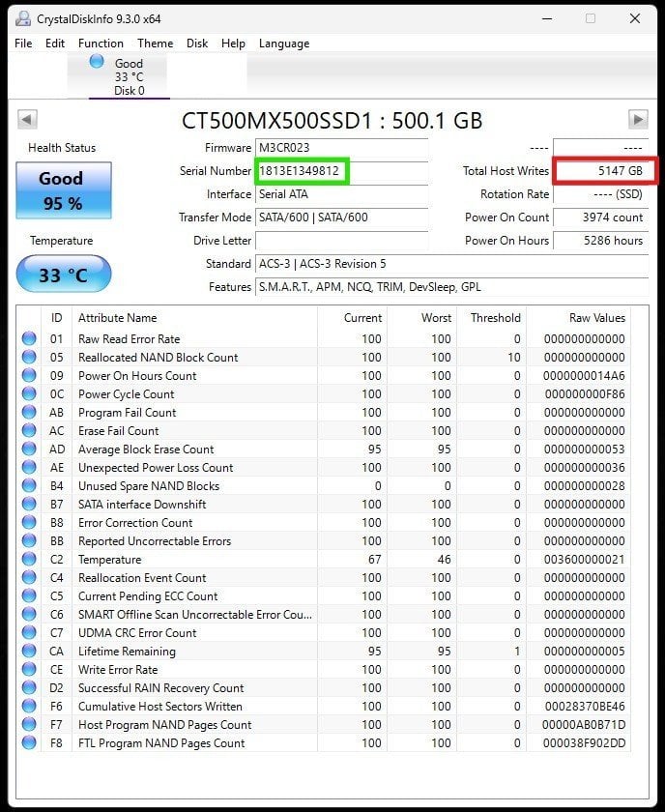The height and width of the screenshot is (812, 665).
Task: Click Power On Count value 3974 count
Action: coord(601,217)
